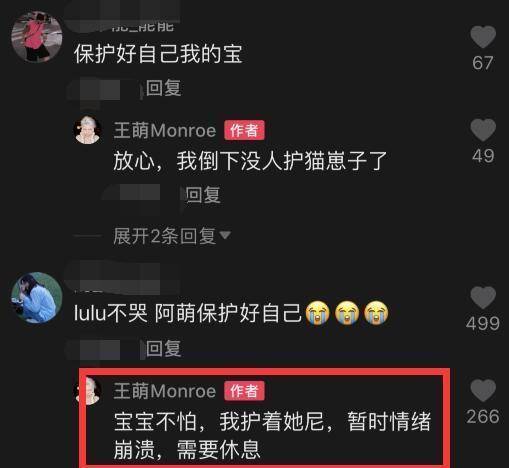Screen dimensions: 509x468
Task: Click the dropdown arrow beside 展开2条回复
Action: click(x=225, y=235)
